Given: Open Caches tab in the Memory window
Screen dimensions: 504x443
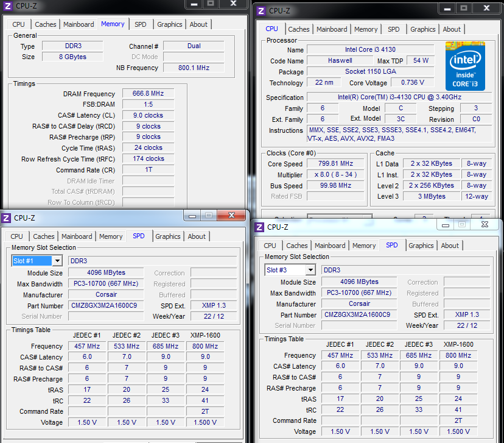Looking at the screenshot, I should [45, 24].
